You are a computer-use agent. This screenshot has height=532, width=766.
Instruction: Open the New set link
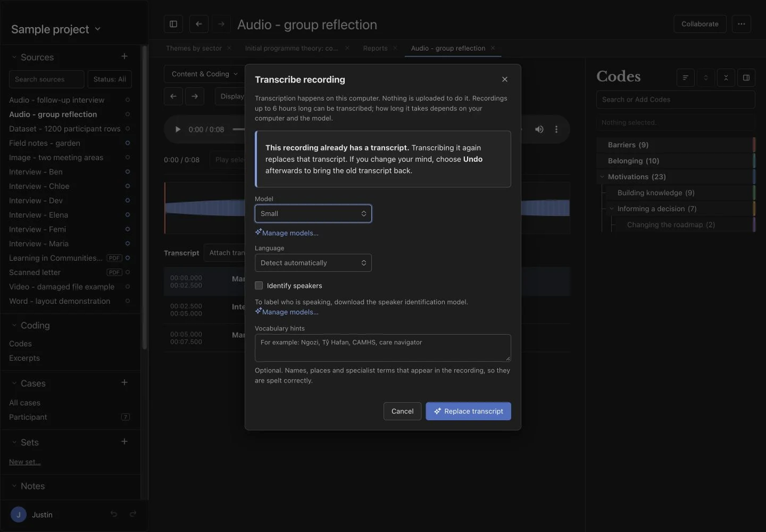[25, 462]
